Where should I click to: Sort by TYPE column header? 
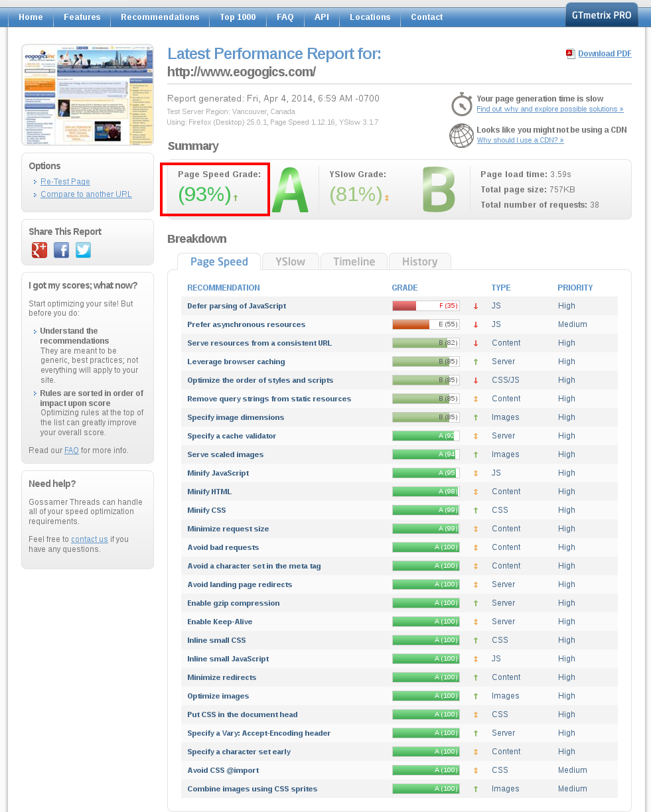pyautogui.click(x=500, y=288)
